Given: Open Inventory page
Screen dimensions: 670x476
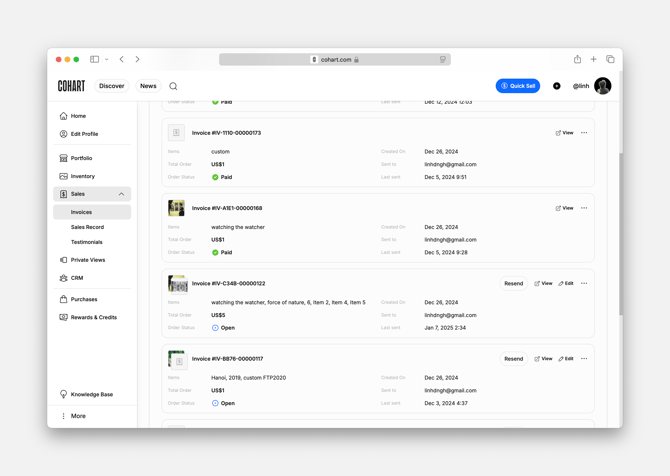Looking at the screenshot, I should point(77,176).
